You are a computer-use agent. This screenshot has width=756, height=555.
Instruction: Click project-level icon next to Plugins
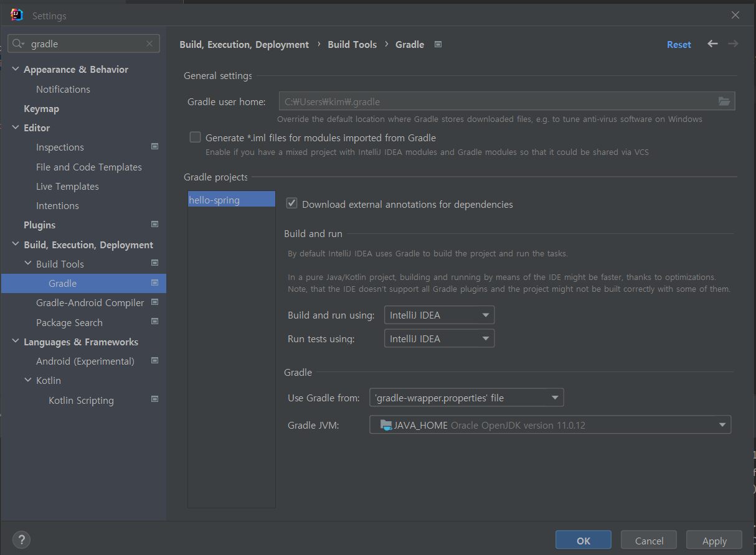click(155, 225)
